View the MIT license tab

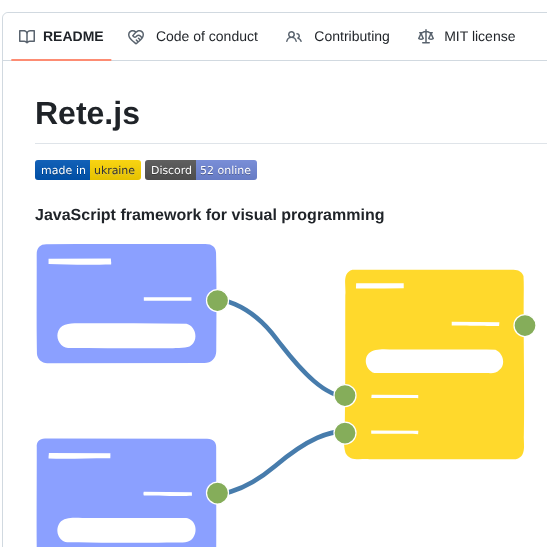tap(466, 37)
